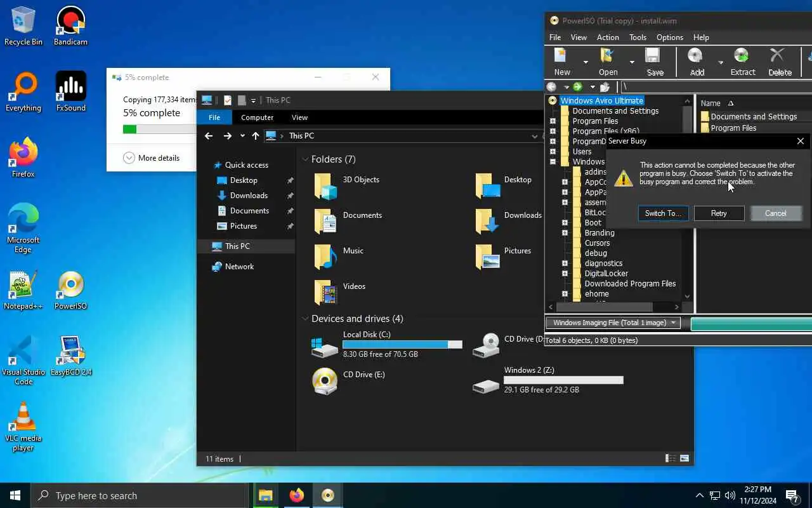Click the File tab in Explorer

[214, 117]
